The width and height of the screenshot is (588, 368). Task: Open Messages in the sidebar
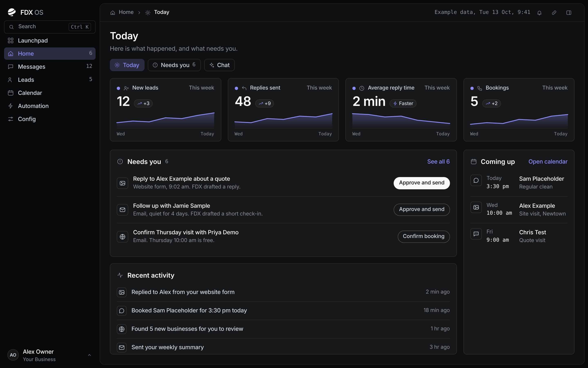pyautogui.click(x=50, y=66)
